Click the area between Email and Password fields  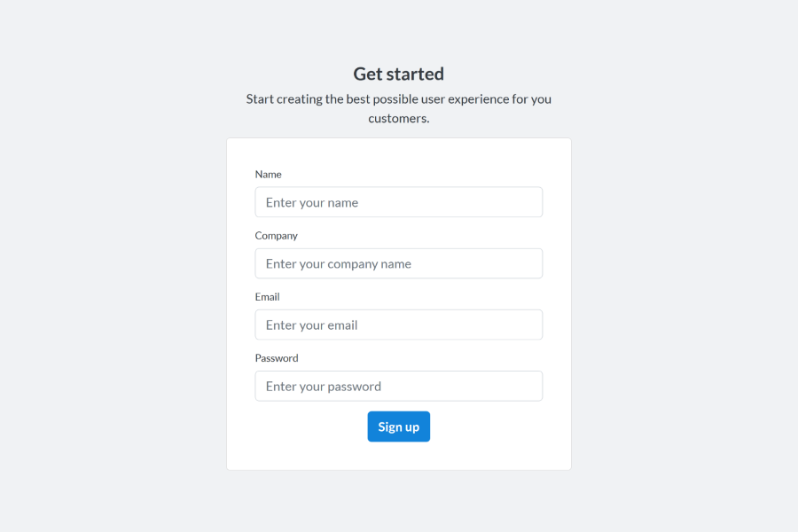pos(399,346)
